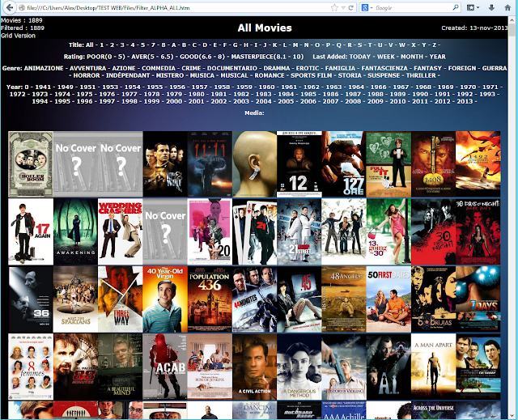
Task: Filter by genre COMMEDIA
Action: (159, 68)
